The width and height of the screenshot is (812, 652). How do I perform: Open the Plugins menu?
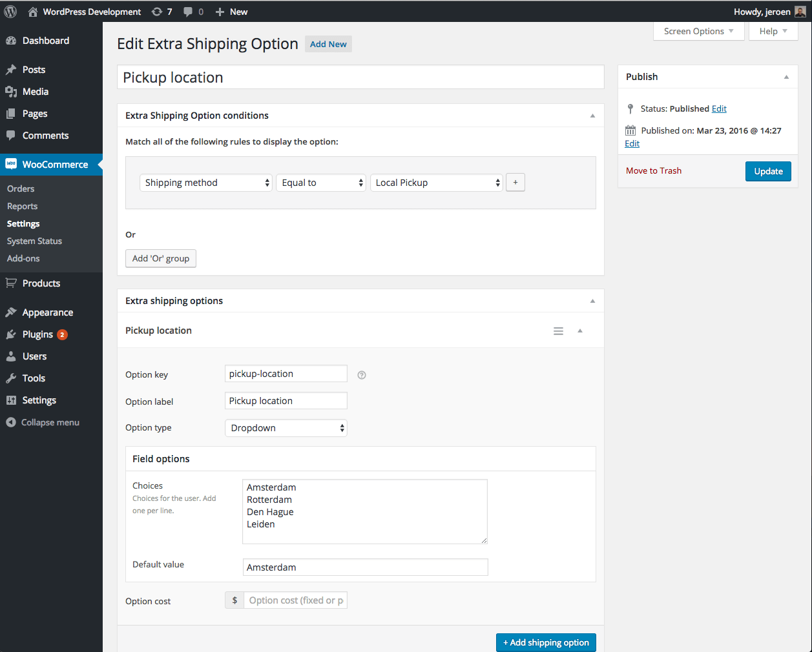point(37,334)
